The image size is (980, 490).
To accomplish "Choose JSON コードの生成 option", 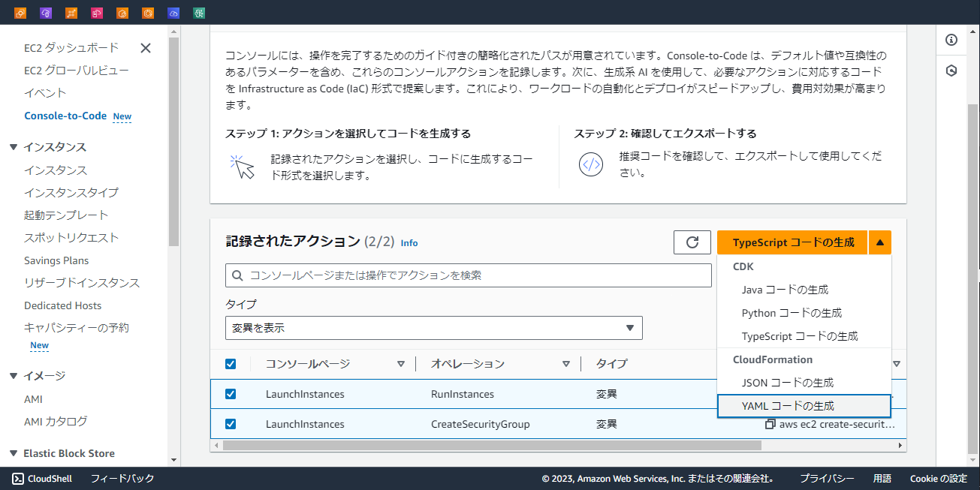I will tap(804, 383).
